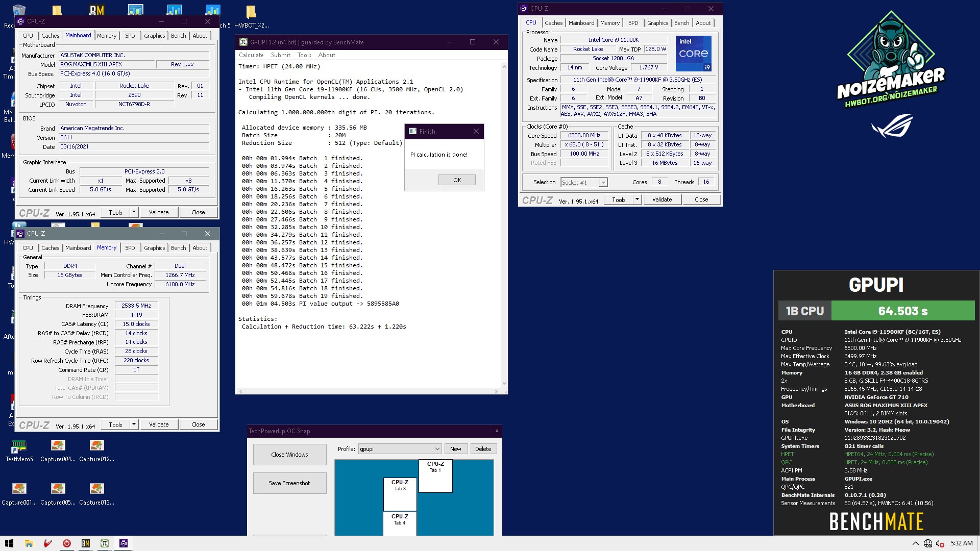The width and height of the screenshot is (980, 551).
Task: Click the Model ROG MAXIMUS XIII APEX field
Action: [106, 64]
